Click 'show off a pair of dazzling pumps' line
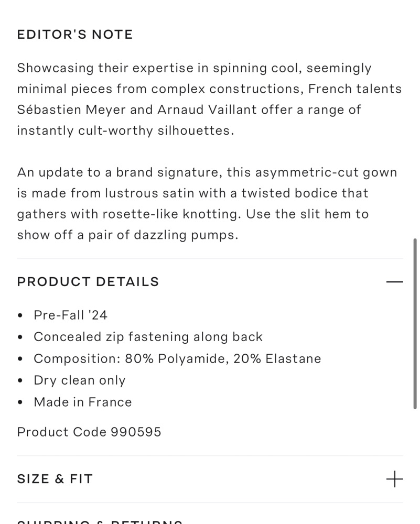The height and width of the screenshot is (524, 420). (128, 235)
